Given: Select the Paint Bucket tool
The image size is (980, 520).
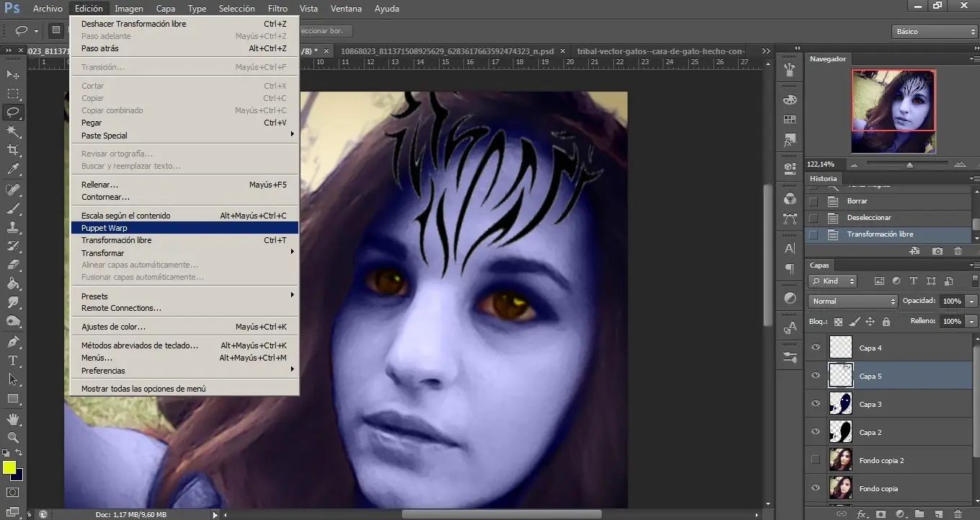Looking at the screenshot, I should pyautogui.click(x=13, y=283).
